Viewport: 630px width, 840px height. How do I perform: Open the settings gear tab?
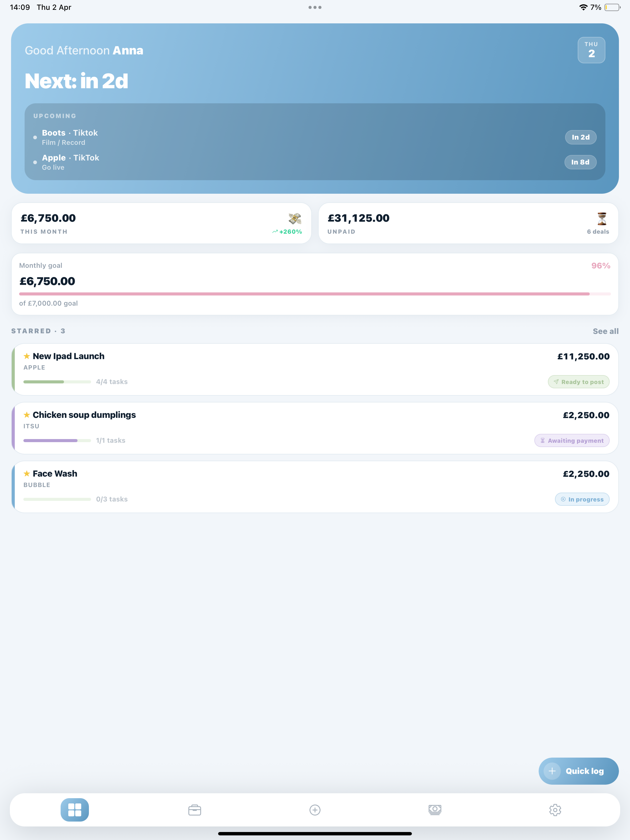coord(555,810)
